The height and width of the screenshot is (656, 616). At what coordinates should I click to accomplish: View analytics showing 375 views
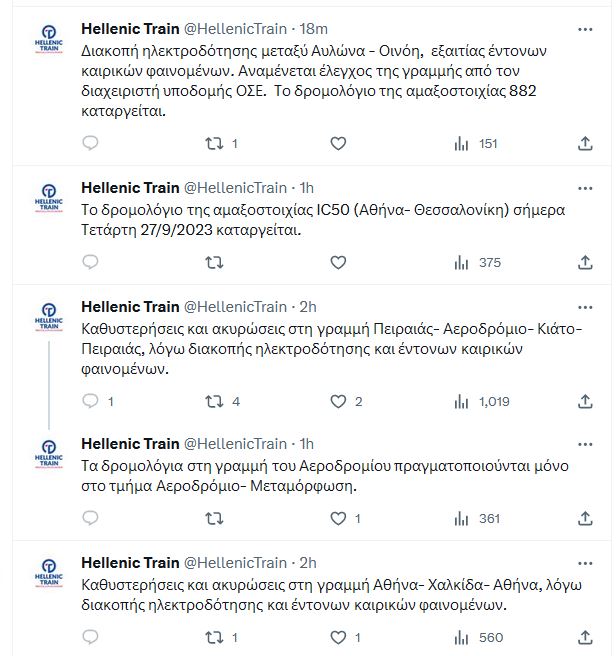(x=476, y=263)
